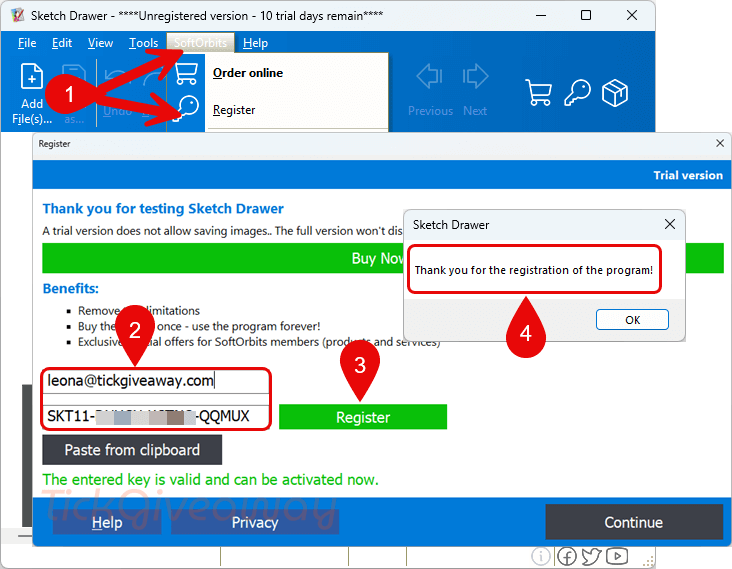732x569 pixels.
Task: Click 'Thank you for the registration of the program!' text
Action: (x=534, y=270)
